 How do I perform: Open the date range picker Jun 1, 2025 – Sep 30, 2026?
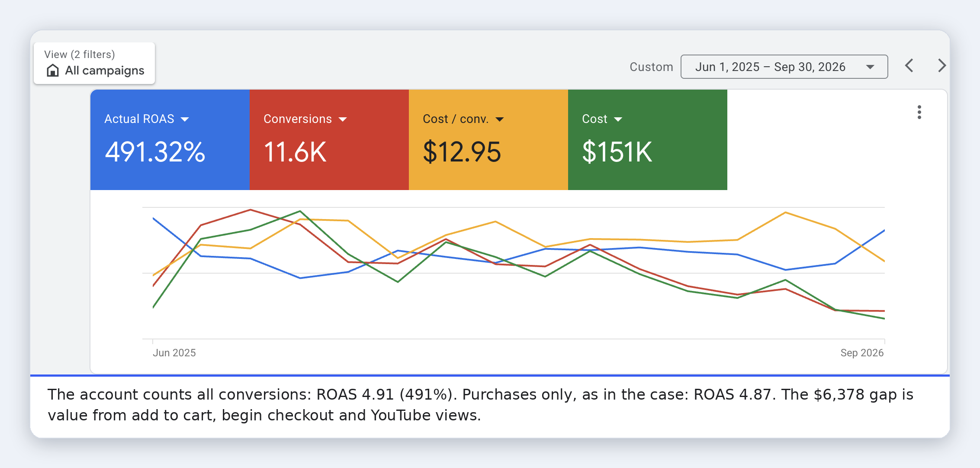[x=784, y=67]
